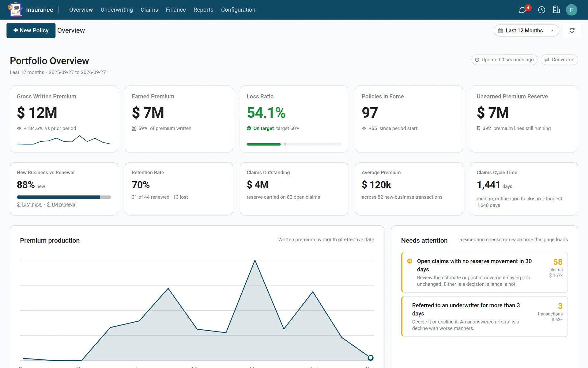Click the swap arrows icon in Converted badge
588x368 pixels.
coord(547,60)
